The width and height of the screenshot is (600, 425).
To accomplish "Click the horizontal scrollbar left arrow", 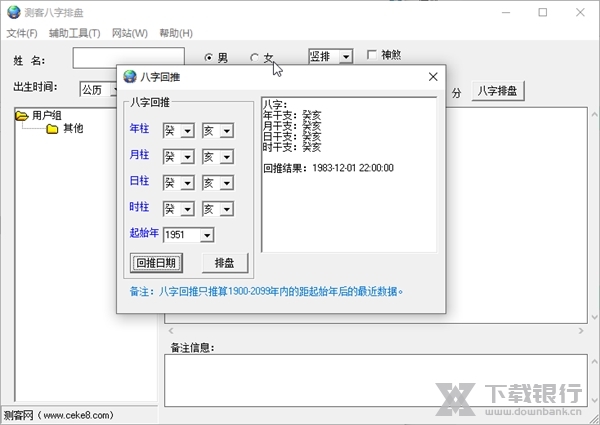I will 171,331.
